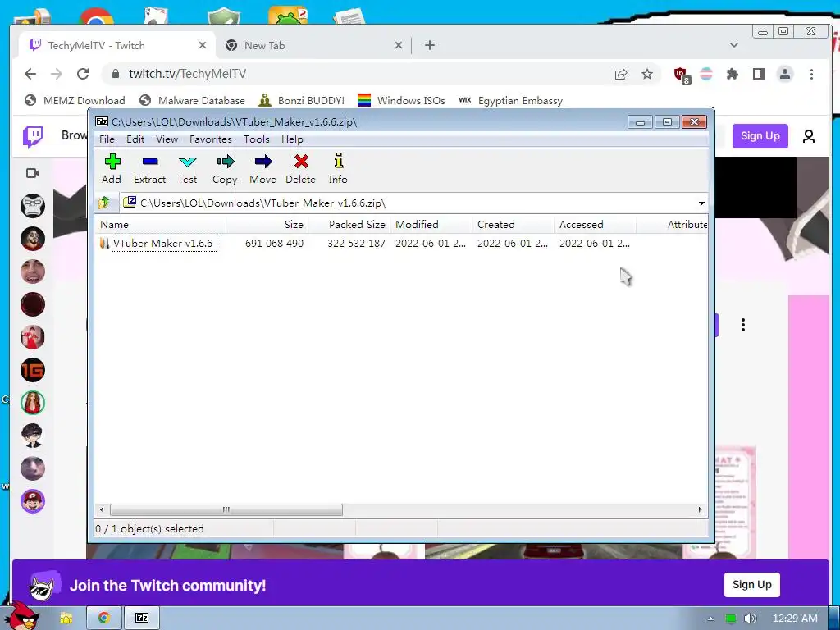Image resolution: width=840 pixels, height=630 pixels.
Task: Sort by the Accessed column
Action: [x=596, y=225]
